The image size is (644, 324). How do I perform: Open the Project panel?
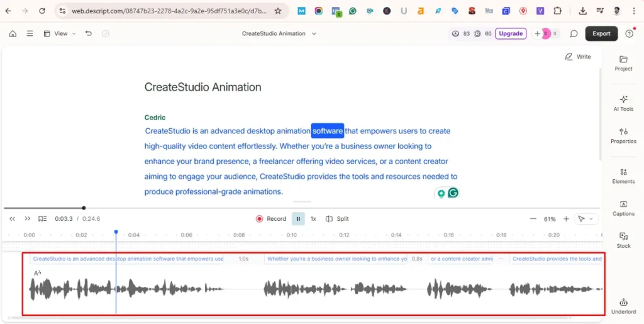click(x=623, y=64)
